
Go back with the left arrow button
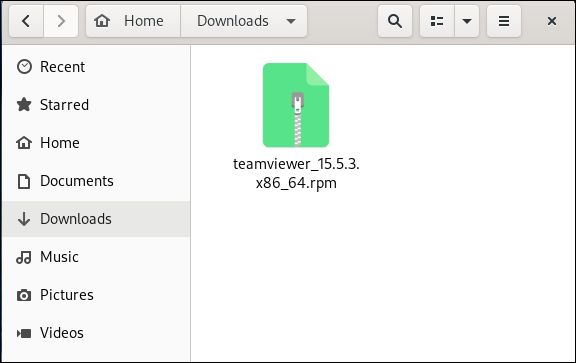pyautogui.click(x=26, y=21)
